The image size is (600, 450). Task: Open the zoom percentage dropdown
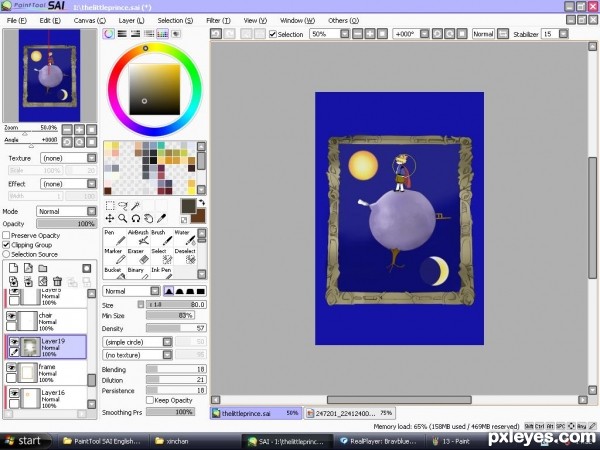tap(344, 34)
